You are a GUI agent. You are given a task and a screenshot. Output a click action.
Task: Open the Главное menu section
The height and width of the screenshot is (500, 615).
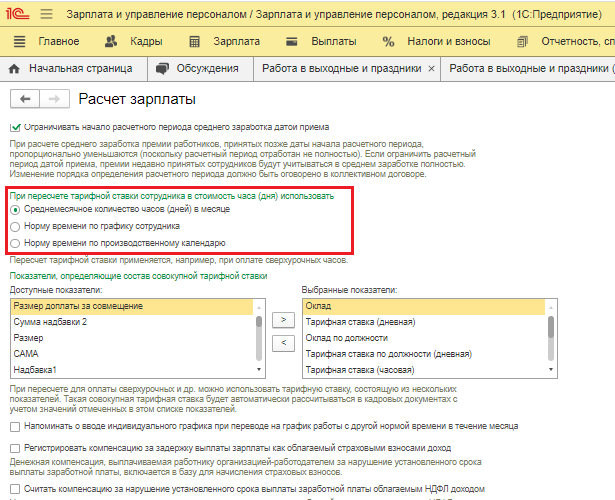pos(59,41)
